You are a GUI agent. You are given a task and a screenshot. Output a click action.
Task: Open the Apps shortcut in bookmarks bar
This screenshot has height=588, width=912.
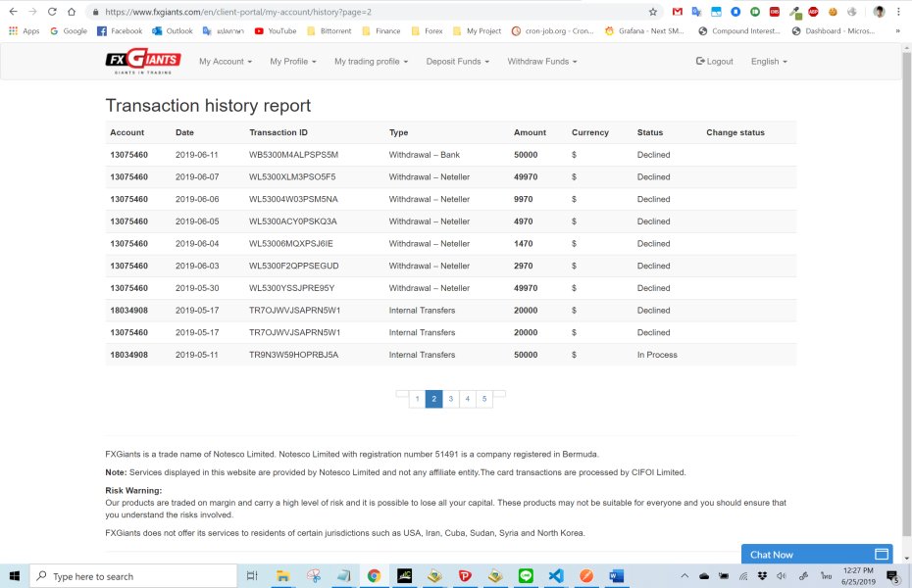(24, 31)
